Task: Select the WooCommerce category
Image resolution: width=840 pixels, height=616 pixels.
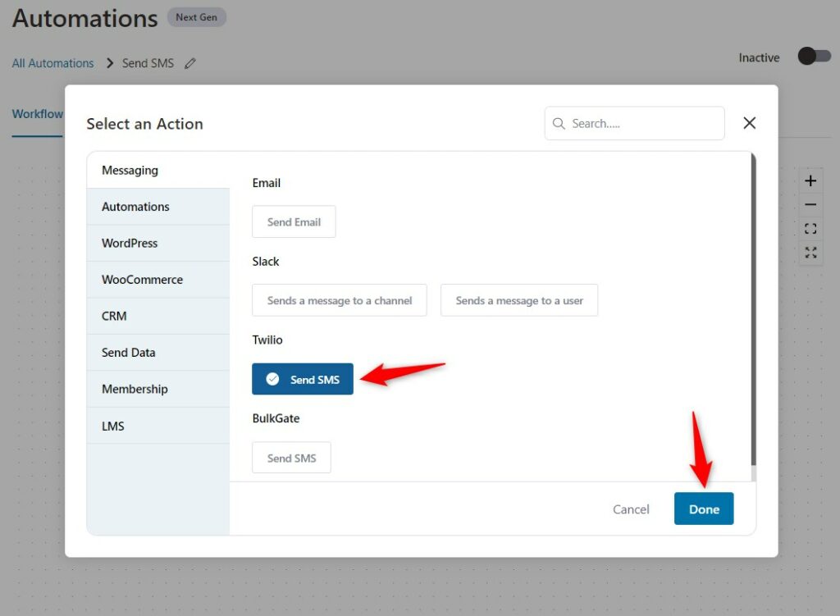Action: (158, 280)
